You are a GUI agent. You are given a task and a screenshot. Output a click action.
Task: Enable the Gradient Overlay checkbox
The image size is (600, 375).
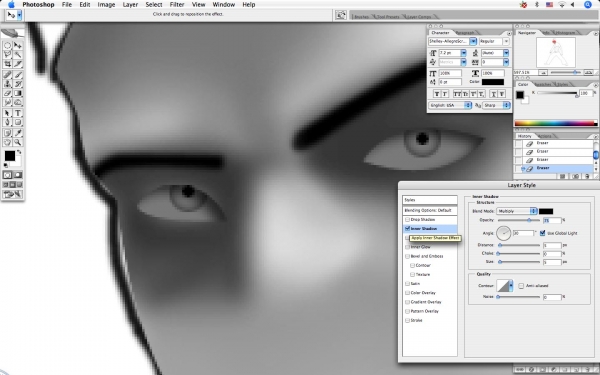click(408, 302)
